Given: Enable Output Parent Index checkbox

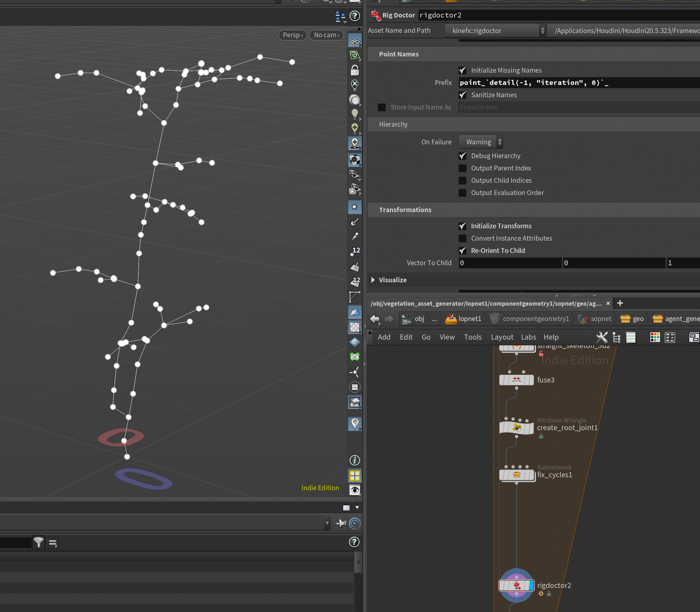Looking at the screenshot, I should coord(462,168).
